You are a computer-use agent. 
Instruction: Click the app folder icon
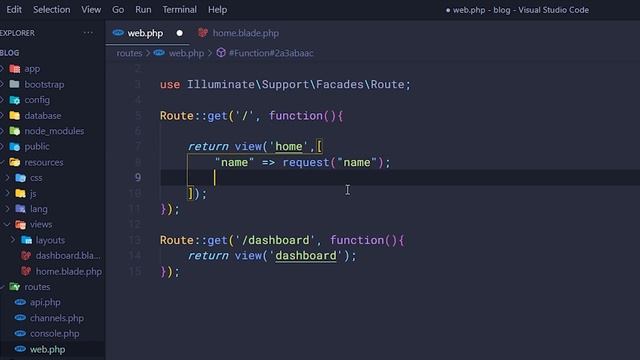[x=15, y=69]
